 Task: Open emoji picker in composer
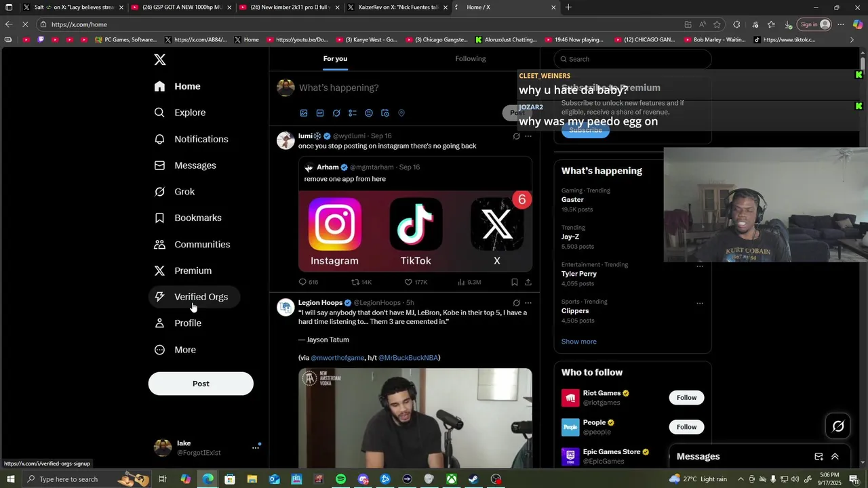coord(369,113)
